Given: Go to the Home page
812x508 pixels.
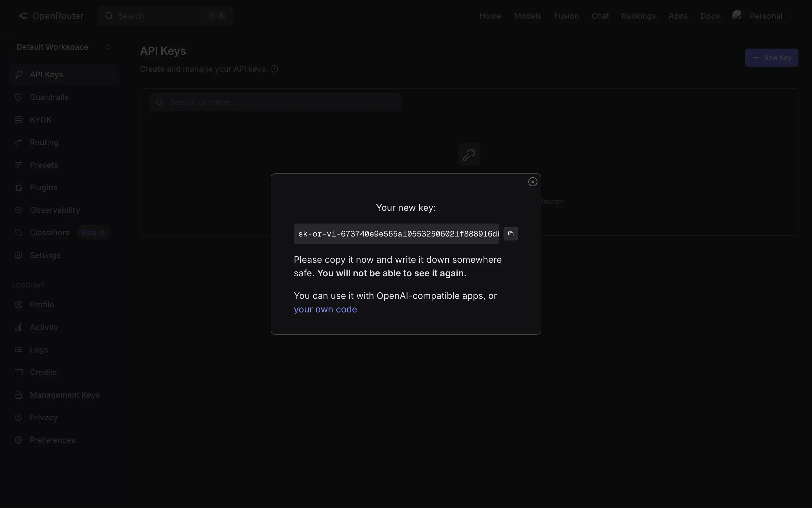Looking at the screenshot, I should point(490,16).
